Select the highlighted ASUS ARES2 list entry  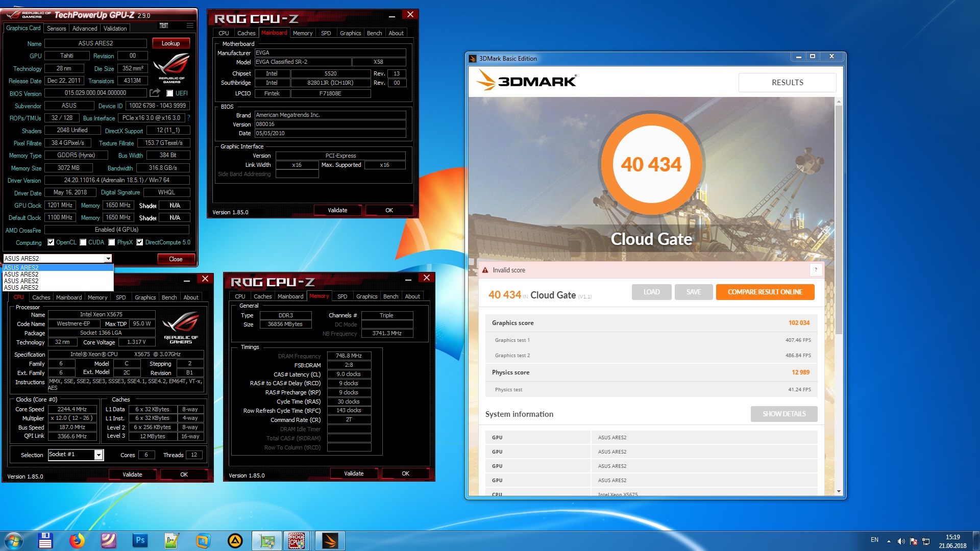click(57, 267)
